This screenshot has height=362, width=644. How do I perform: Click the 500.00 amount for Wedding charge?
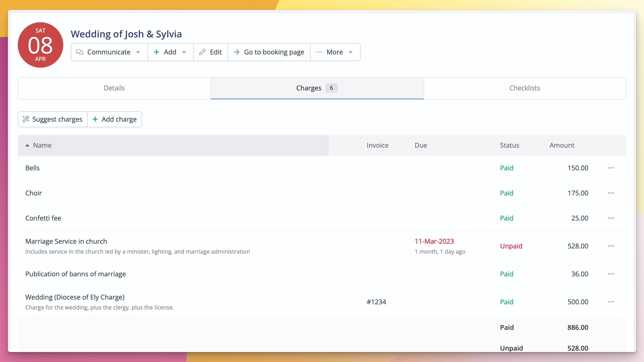[x=578, y=302]
